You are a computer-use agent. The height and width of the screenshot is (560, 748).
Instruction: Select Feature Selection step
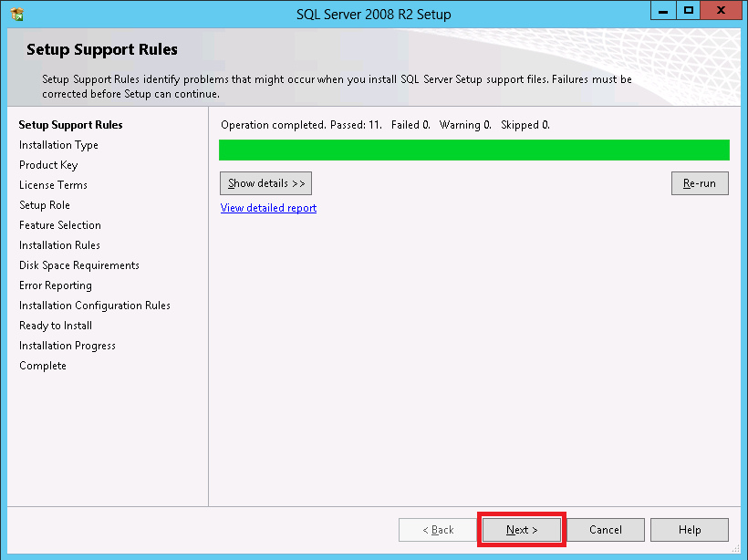pyautogui.click(x=60, y=225)
